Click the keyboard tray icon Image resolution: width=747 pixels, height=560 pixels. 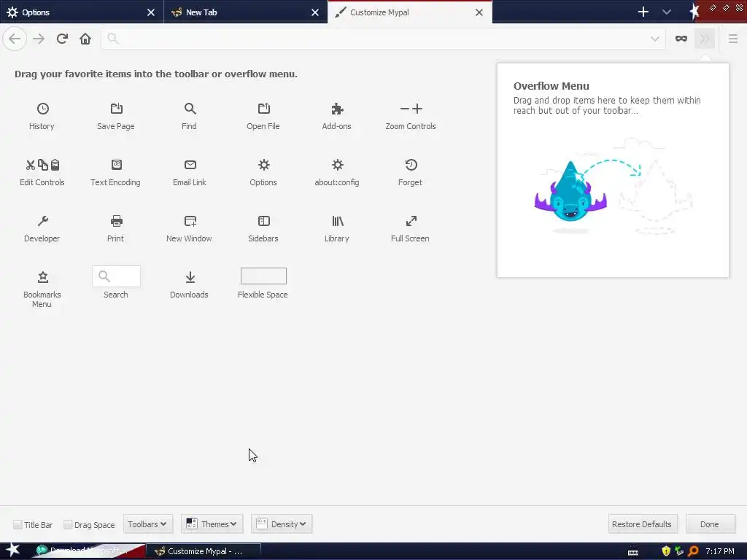(x=632, y=552)
